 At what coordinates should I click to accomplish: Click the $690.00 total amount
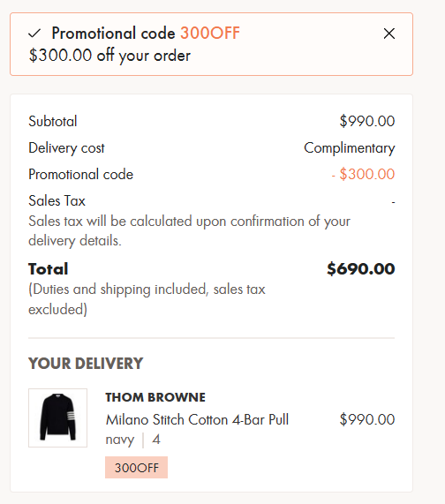coord(361,268)
